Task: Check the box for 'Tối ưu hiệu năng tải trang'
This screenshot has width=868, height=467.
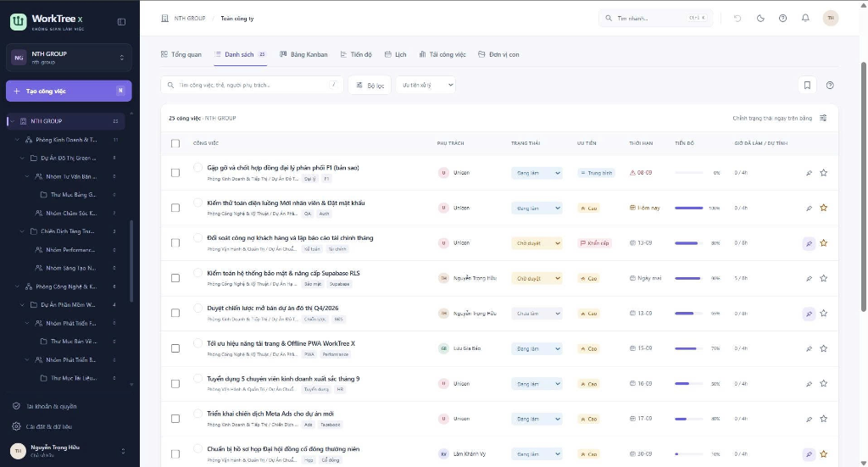Action: point(175,348)
